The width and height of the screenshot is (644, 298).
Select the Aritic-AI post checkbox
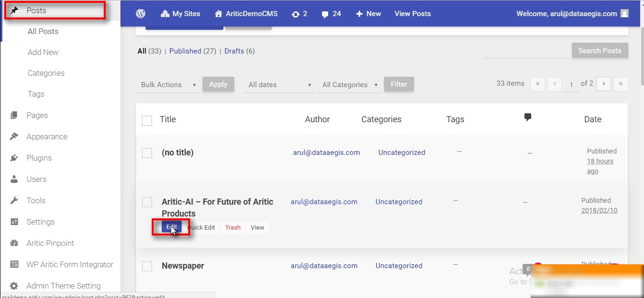tap(147, 202)
